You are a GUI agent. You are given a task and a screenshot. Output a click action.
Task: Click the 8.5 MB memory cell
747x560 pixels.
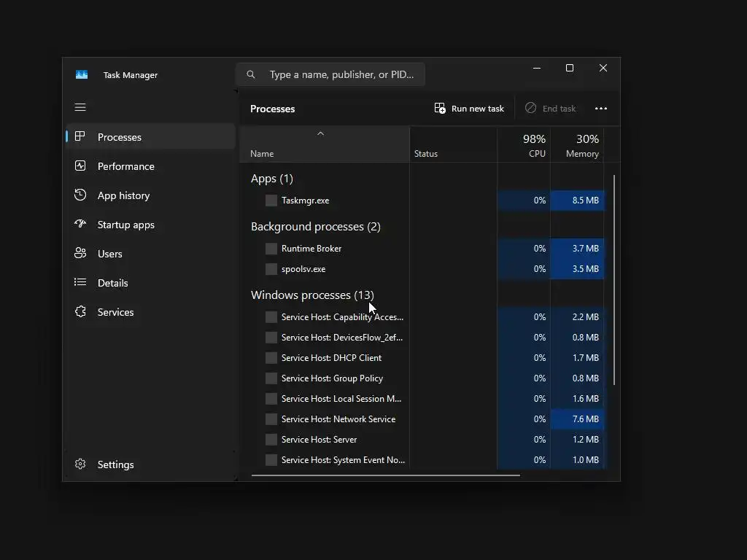coord(578,201)
